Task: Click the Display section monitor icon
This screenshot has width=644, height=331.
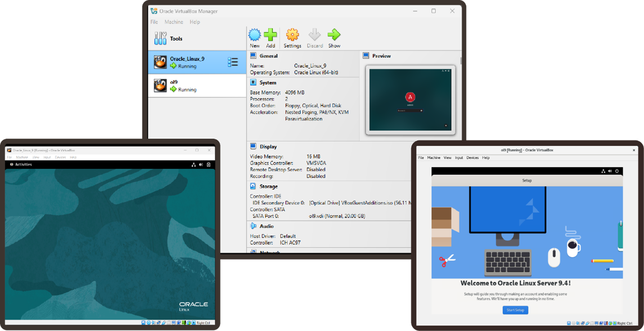Action: pos(253,147)
